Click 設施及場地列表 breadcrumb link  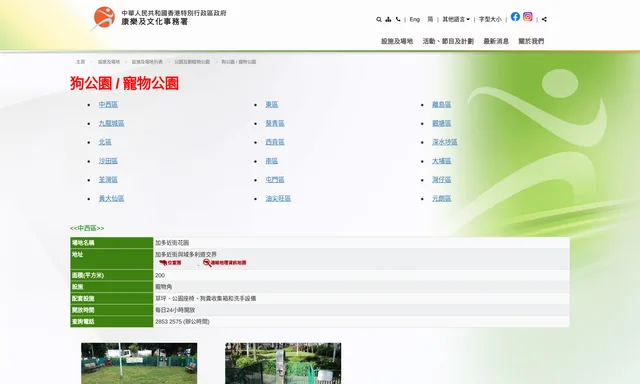[147, 62]
